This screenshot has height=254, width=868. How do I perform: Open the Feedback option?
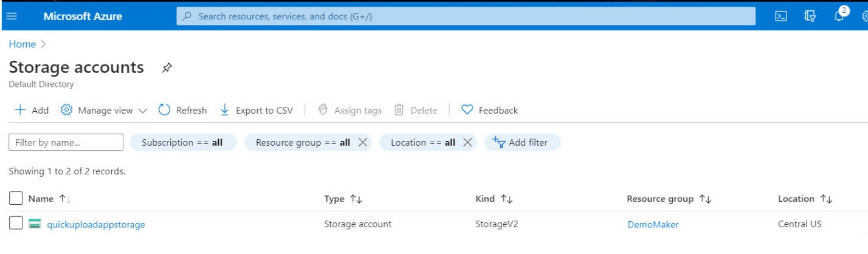click(x=489, y=110)
